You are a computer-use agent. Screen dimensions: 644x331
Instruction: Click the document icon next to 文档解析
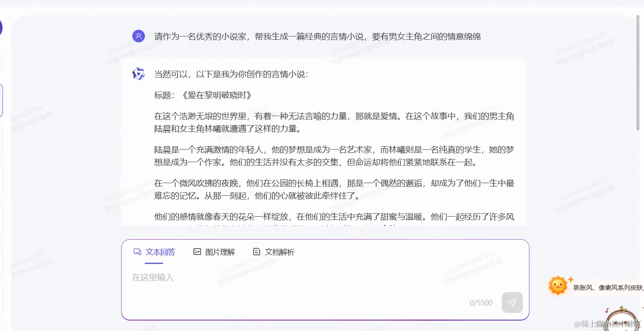256,251
